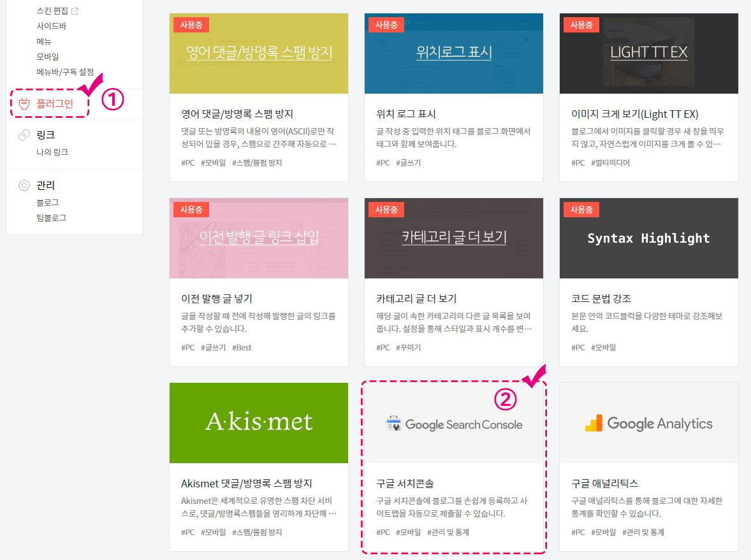Click the #꾸미기 tag under 카테고리 글 더 보기
This screenshot has height=560, width=751.
pyautogui.click(x=409, y=347)
